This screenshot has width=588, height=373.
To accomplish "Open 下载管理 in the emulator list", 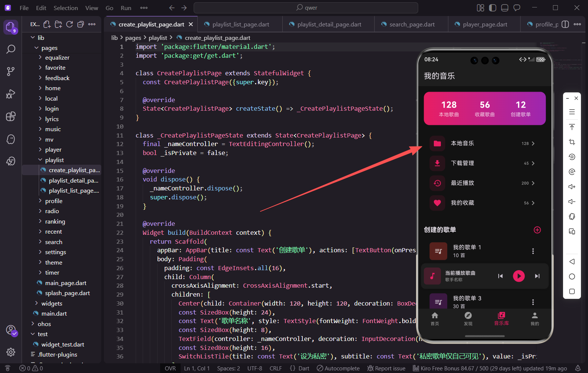I will pos(484,163).
